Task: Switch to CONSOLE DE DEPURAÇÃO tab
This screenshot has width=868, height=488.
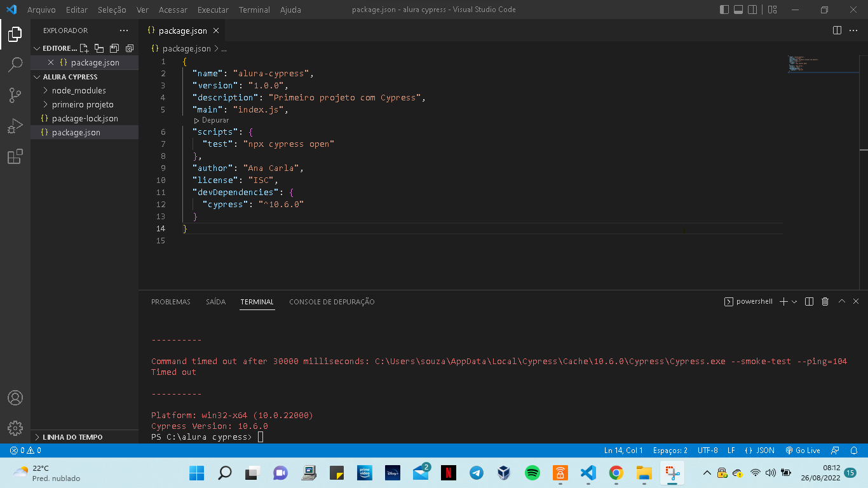Action: 332,302
